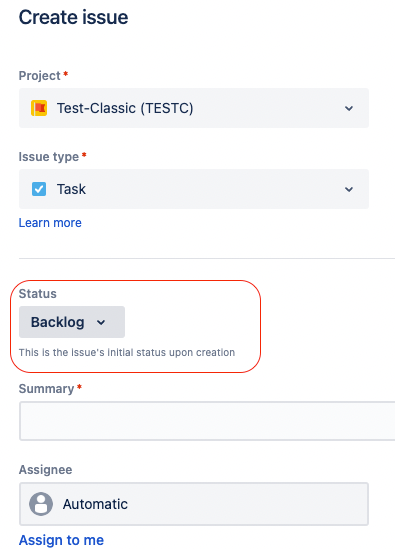Click the Test-Classic project flag icon
The width and height of the screenshot is (395, 549).
[x=39, y=108]
